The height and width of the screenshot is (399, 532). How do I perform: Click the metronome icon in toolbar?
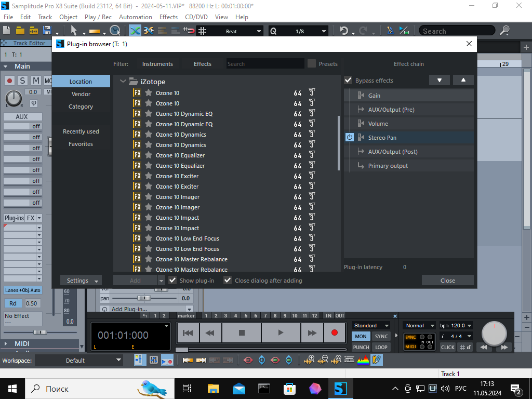point(390,31)
